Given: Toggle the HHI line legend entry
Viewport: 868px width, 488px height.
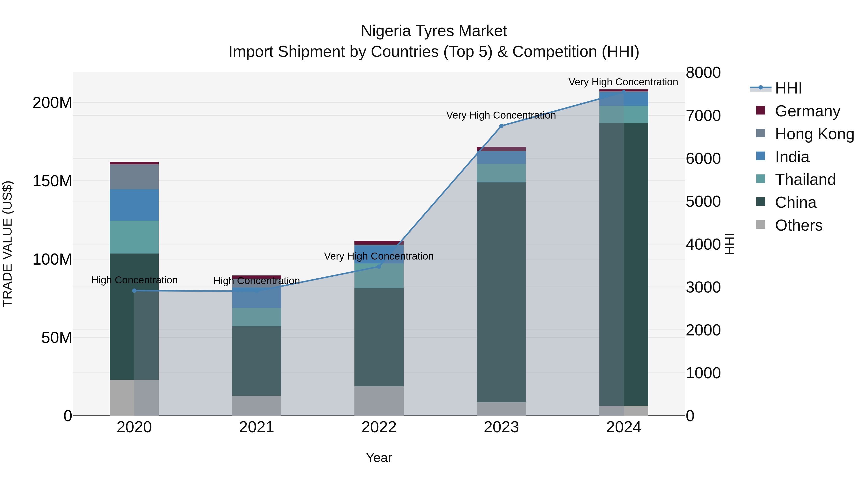Looking at the screenshot, I should point(776,88).
